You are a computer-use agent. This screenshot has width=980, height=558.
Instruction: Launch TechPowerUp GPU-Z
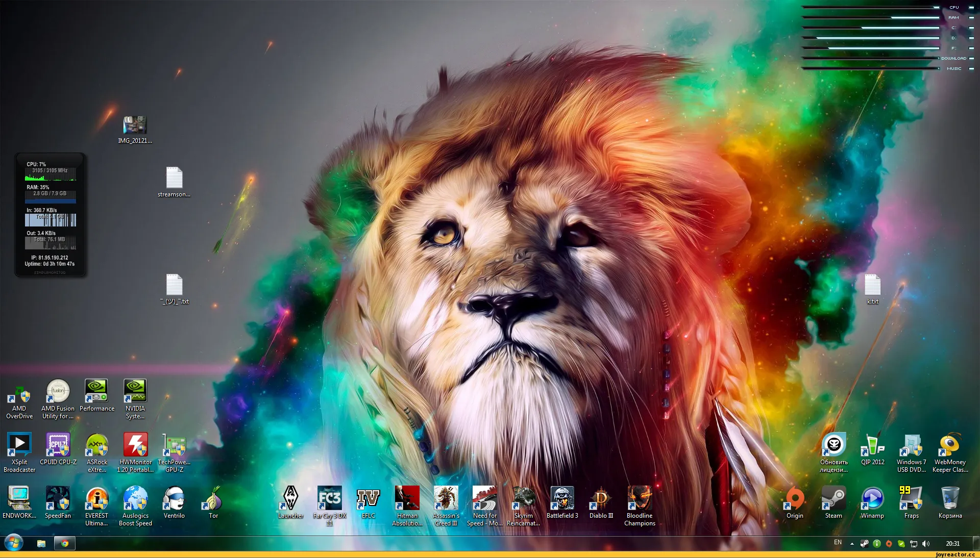[174, 452]
